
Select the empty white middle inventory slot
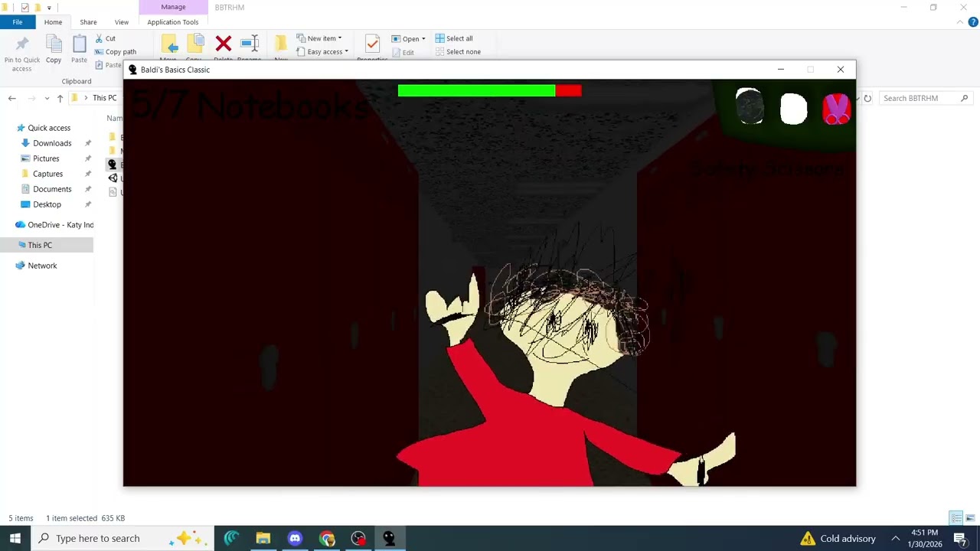[x=793, y=109]
